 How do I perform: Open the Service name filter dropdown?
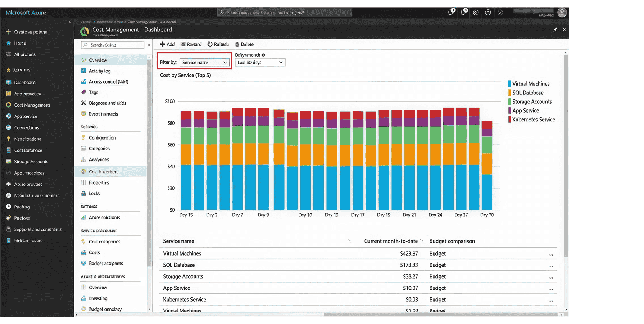pyautogui.click(x=205, y=62)
